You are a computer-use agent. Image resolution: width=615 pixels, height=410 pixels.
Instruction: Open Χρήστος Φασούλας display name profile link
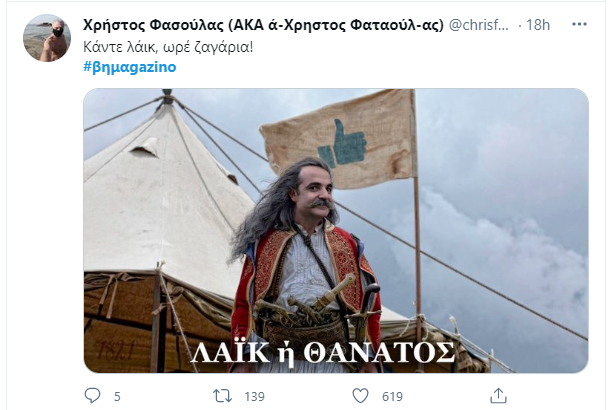(263, 25)
